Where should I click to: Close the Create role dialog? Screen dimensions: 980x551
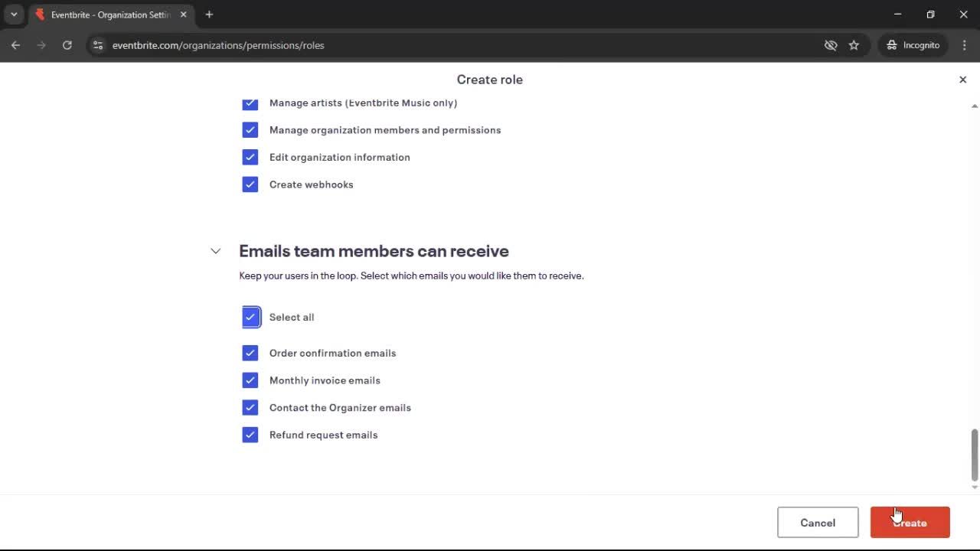963,80
